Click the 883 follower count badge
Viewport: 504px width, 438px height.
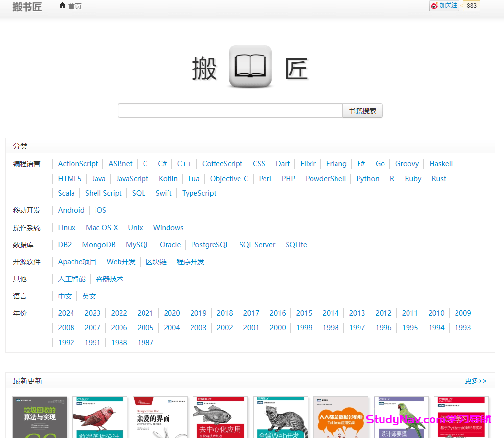(x=471, y=6)
